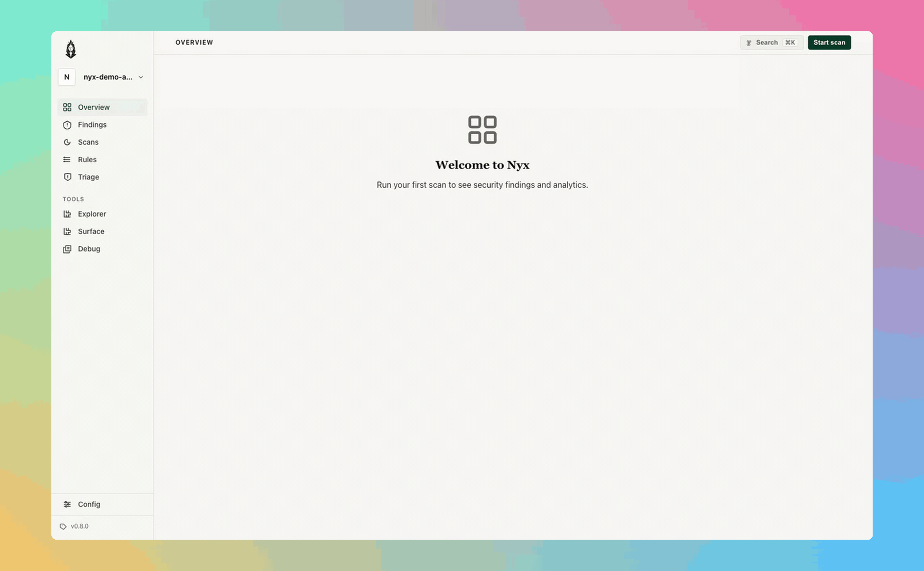The height and width of the screenshot is (571, 924).
Task: Click the Start scan button
Action: point(829,43)
